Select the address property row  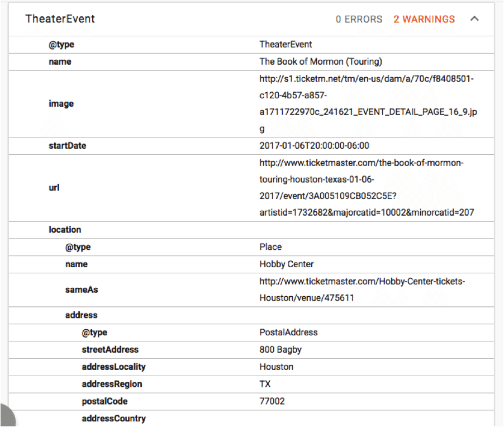coord(251,315)
